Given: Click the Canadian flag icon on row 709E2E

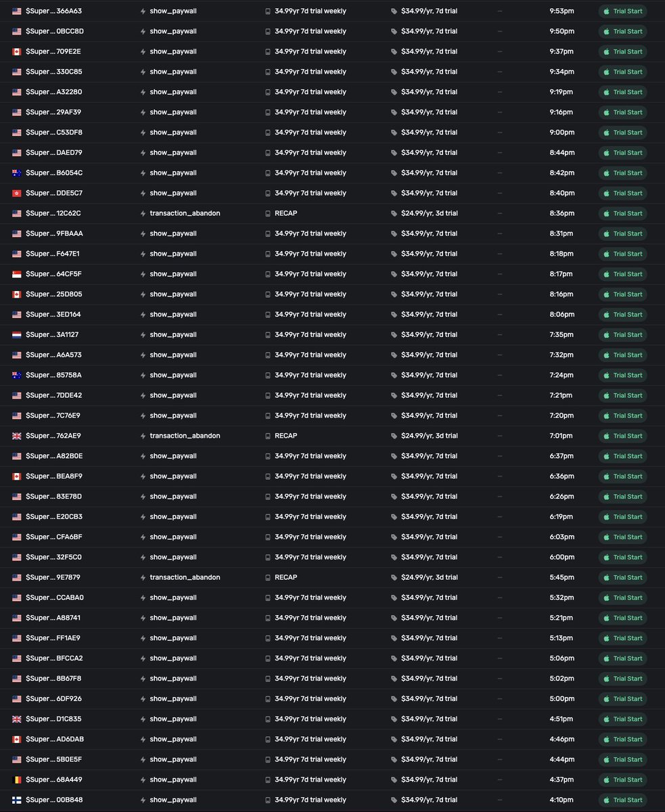Looking at the screenshot, I should pyautogui.click(x=17, y=51).
